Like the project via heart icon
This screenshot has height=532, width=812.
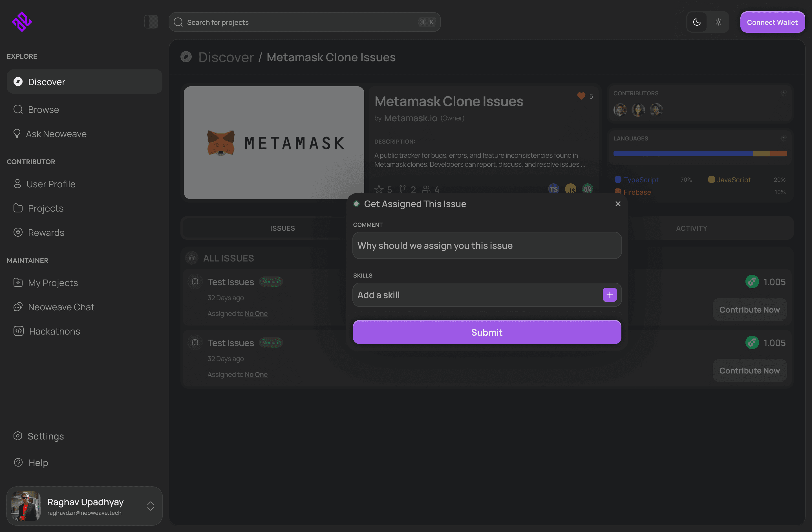581,96
